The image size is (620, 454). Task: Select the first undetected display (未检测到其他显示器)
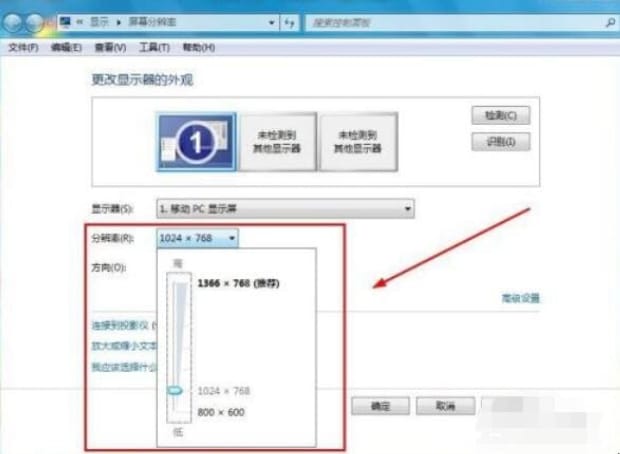click(277, 141)
